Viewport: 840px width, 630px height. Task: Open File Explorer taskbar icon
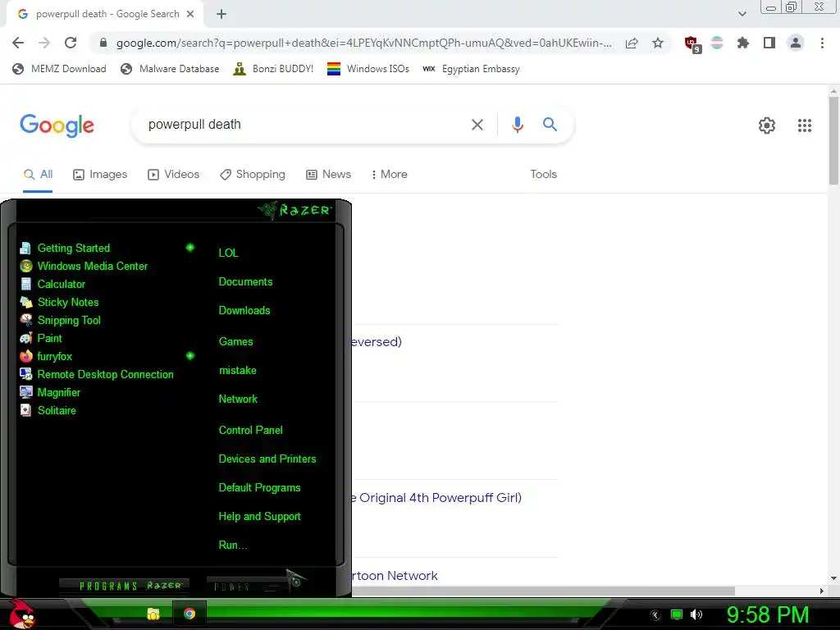click(153, 614)
